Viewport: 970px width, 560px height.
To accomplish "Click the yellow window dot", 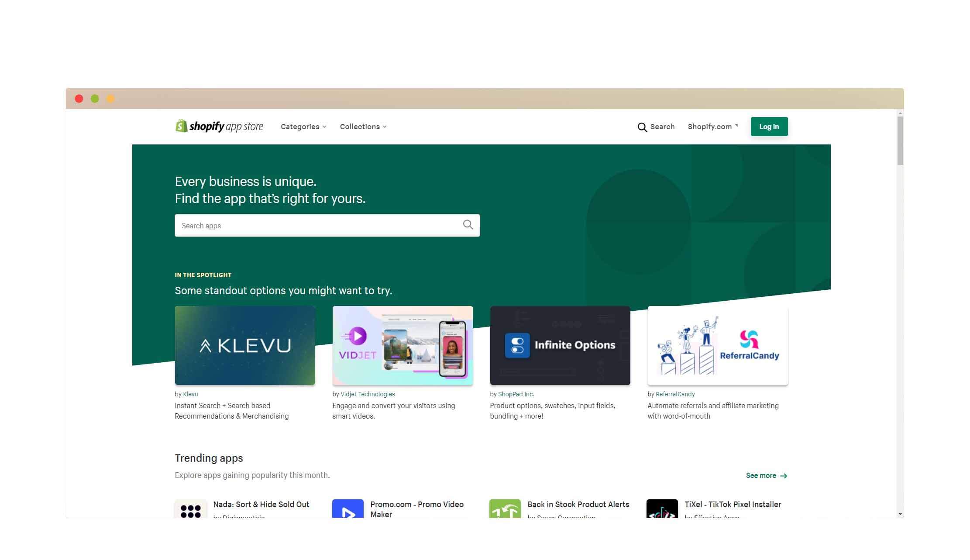I will click(x=110, y=99).
